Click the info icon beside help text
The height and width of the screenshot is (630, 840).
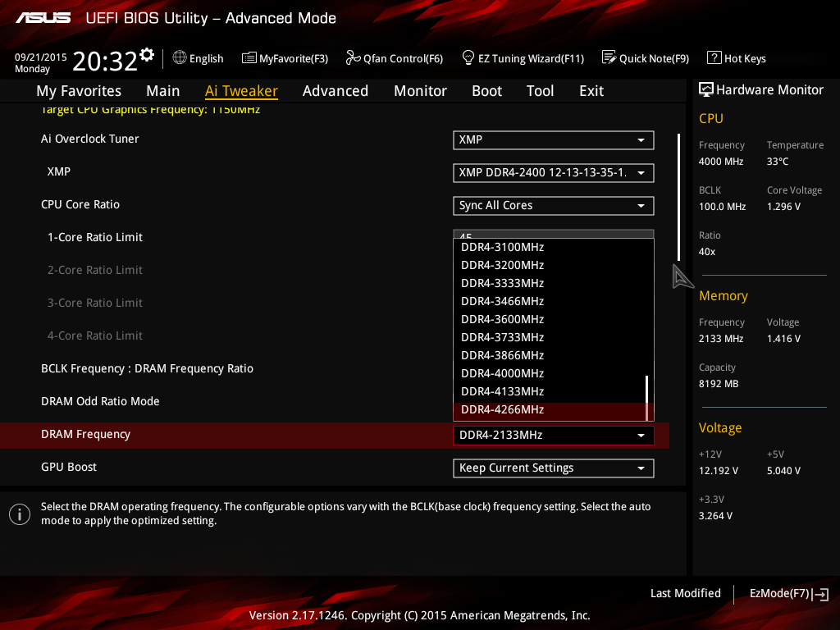(x=20, y=514)
